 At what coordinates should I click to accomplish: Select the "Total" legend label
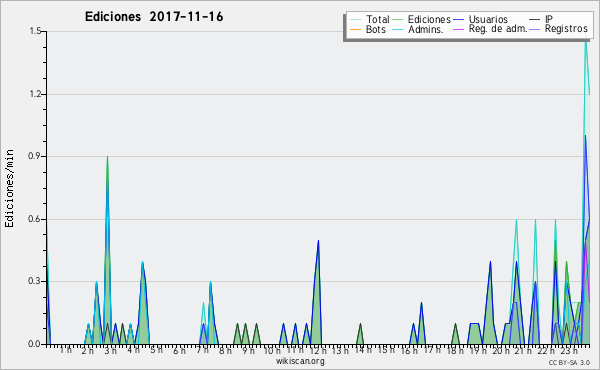(x=378, y=19)
